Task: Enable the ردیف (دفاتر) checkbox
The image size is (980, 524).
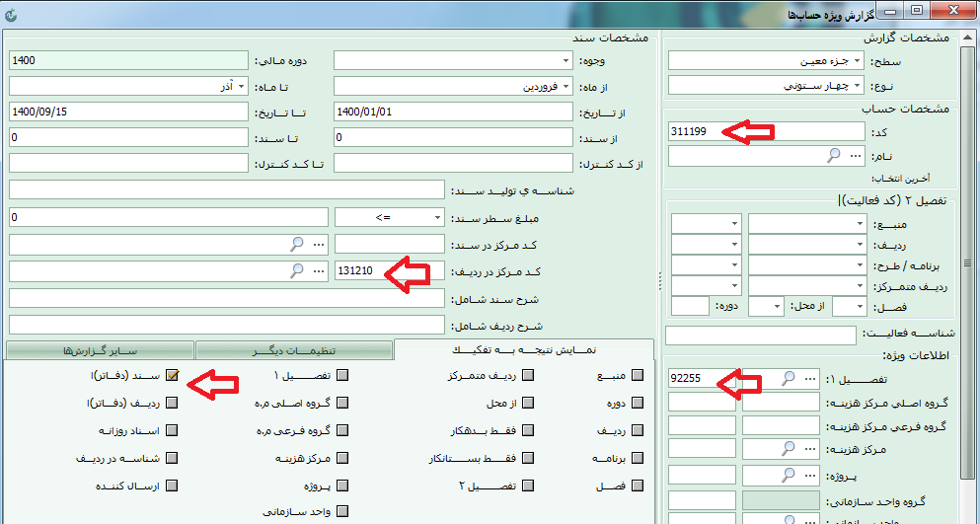Action: click(172, 403)
